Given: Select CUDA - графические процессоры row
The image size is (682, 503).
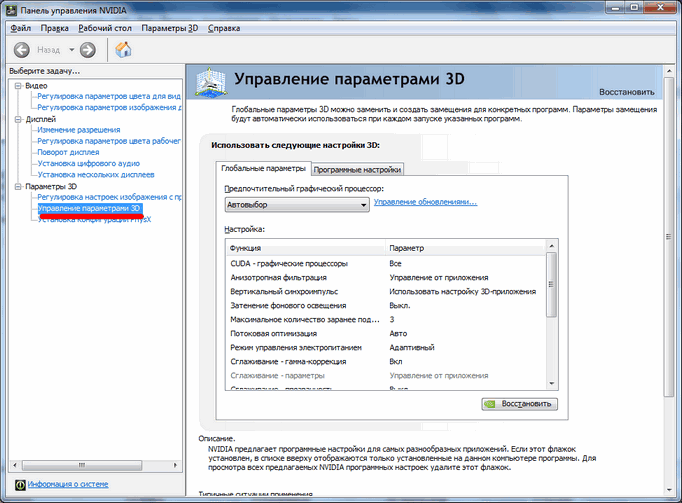Looking at the screenshot, I should [385, 264].
